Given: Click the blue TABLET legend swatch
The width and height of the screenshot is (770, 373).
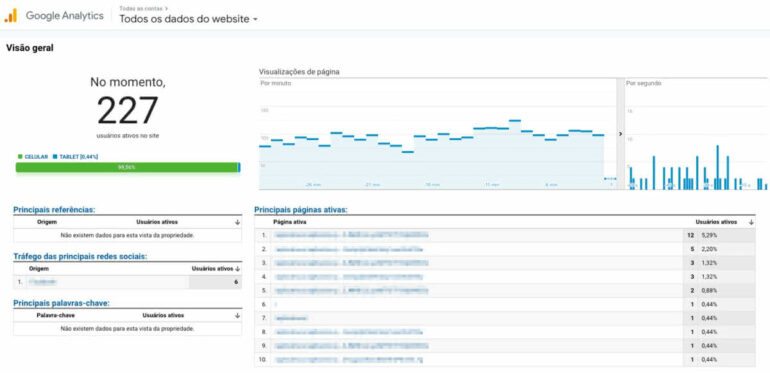Looking at the screenshot, I should point(55,157).
